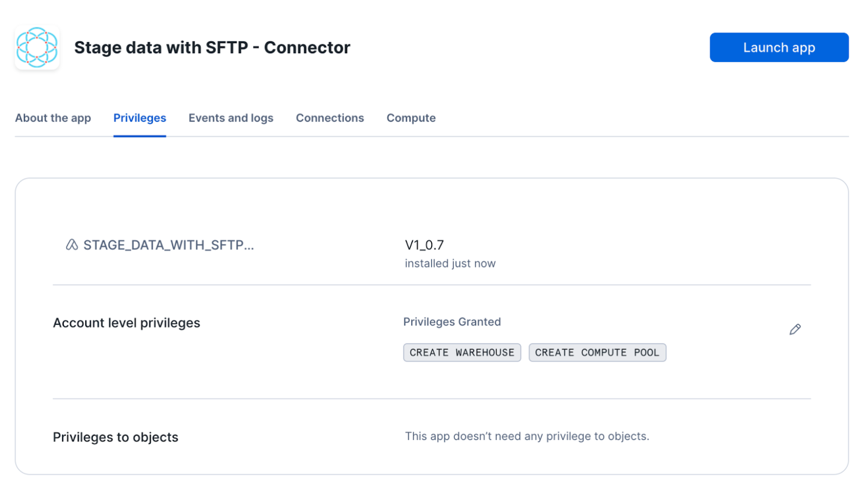The image size is (868, 499).
Task: Open the Compute tab
Action: click(411, 118)
